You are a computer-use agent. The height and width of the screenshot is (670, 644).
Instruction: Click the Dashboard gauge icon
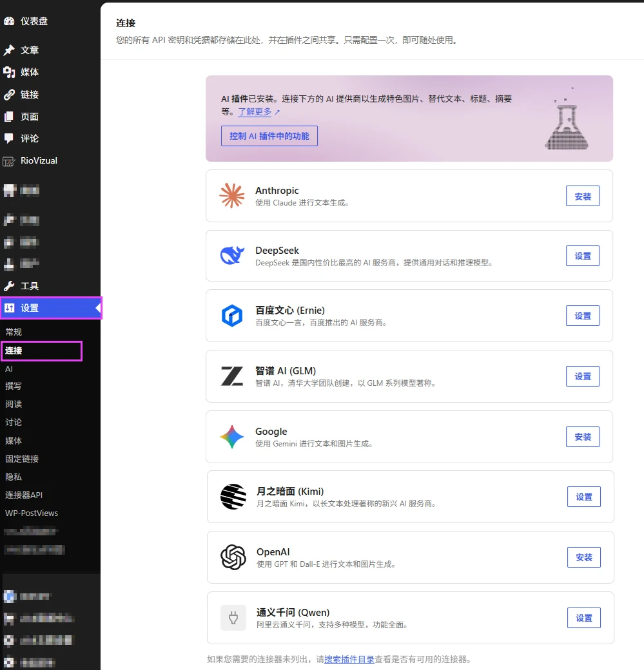9,21
